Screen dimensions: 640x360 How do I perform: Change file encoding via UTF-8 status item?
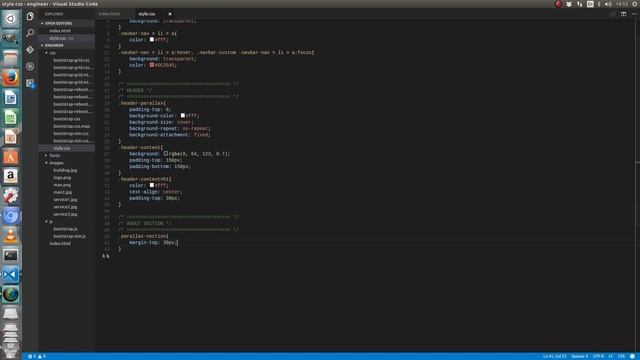click(598, 356)
